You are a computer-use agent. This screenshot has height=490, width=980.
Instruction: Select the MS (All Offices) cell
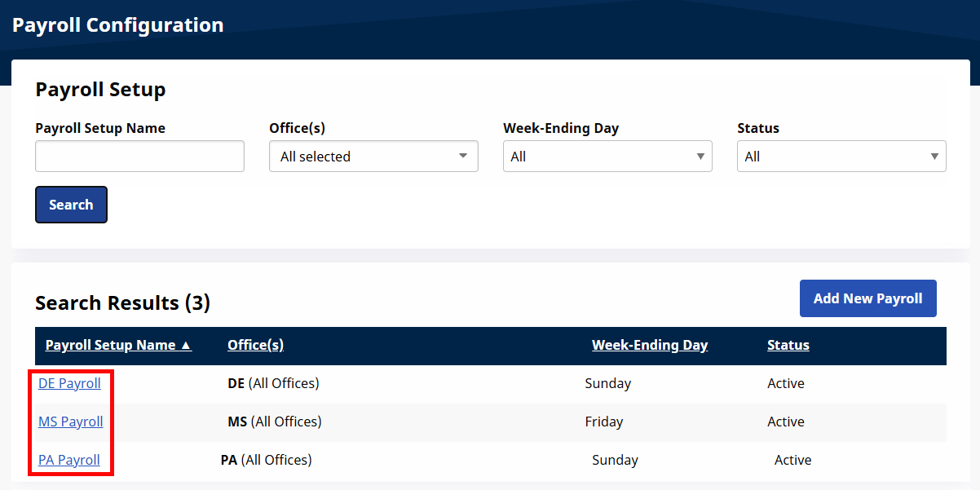(x=274, y=422)
